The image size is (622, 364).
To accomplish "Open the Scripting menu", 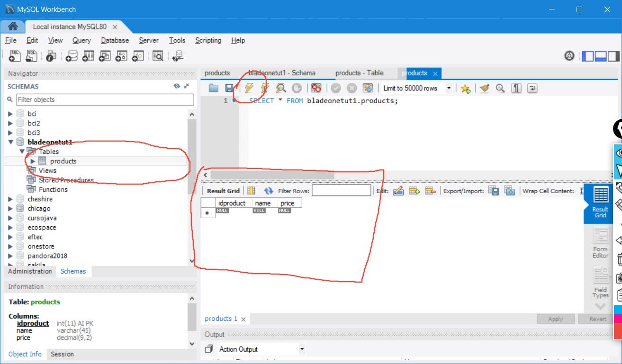I will [x=208, y=40].
